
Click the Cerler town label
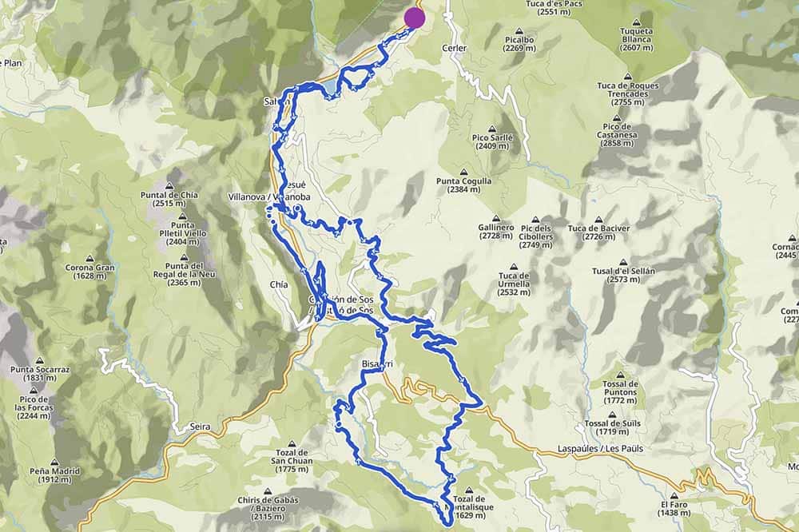454,48
